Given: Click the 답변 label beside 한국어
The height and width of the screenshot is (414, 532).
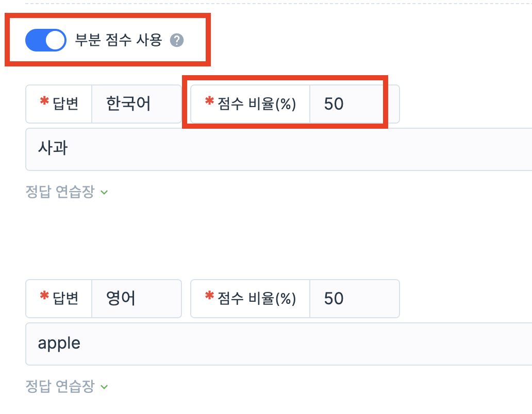Looking at the screenshot, I should coord(65,104).
